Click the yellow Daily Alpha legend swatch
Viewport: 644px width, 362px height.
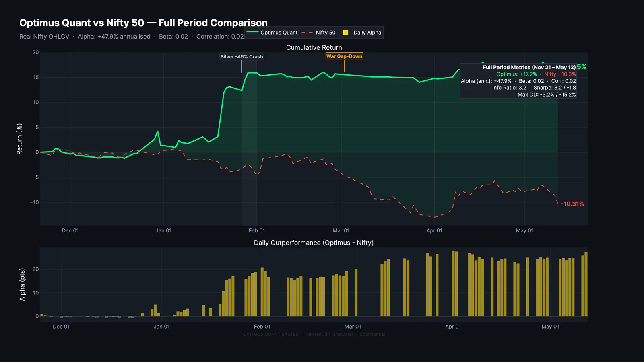click(345, 33)
